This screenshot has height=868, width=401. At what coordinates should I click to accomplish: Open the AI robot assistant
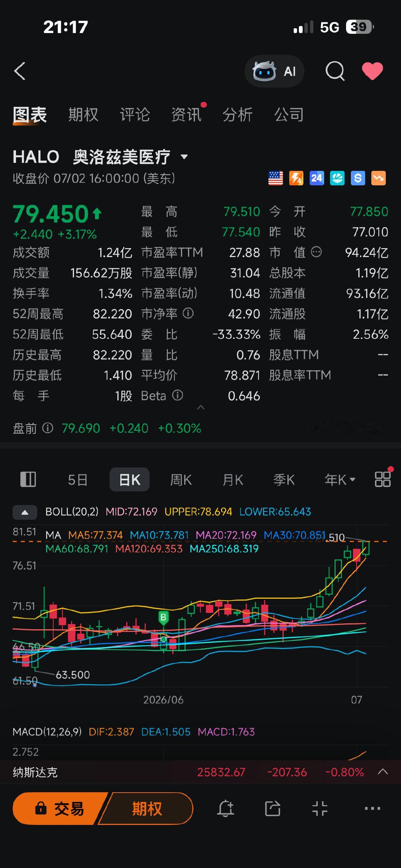(274, 71)
